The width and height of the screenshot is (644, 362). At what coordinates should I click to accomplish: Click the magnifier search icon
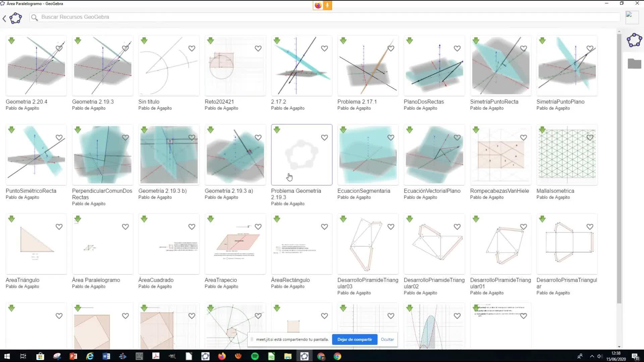coord(34,17)
